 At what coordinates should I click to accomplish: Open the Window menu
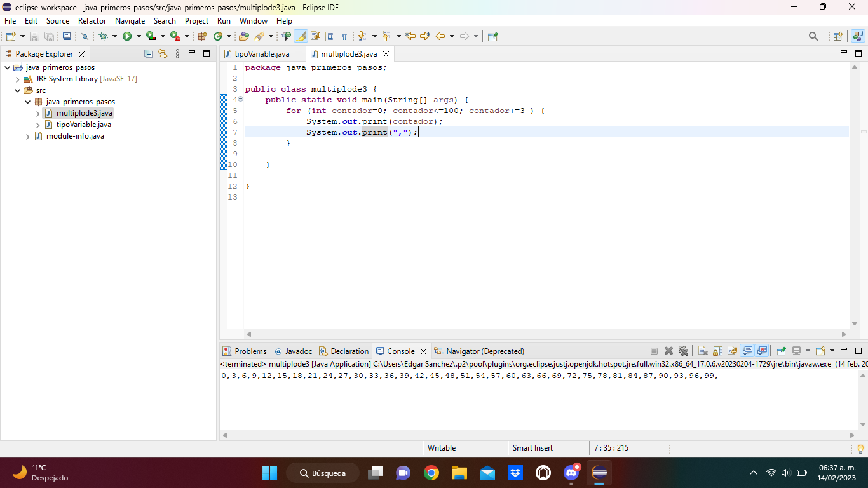[253, 21]
